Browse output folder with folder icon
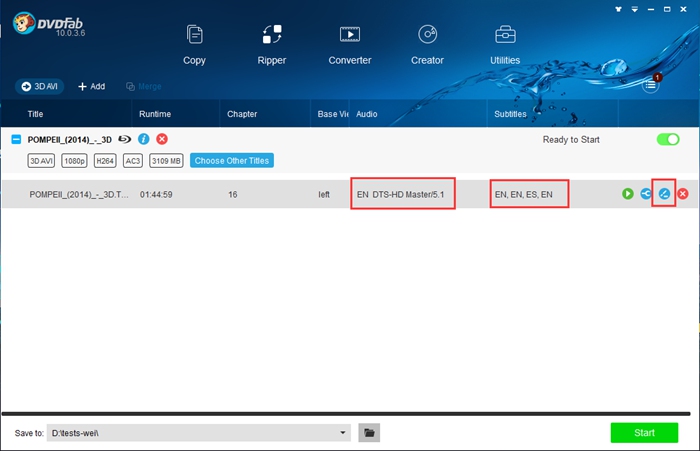This screenshot has height=451, width=700. pos(369,433)
